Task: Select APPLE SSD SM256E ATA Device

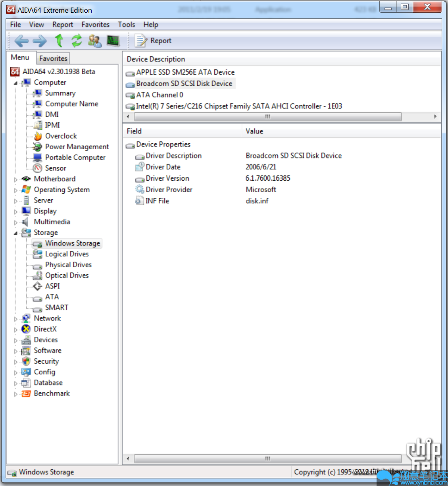Action: [185, 72]
